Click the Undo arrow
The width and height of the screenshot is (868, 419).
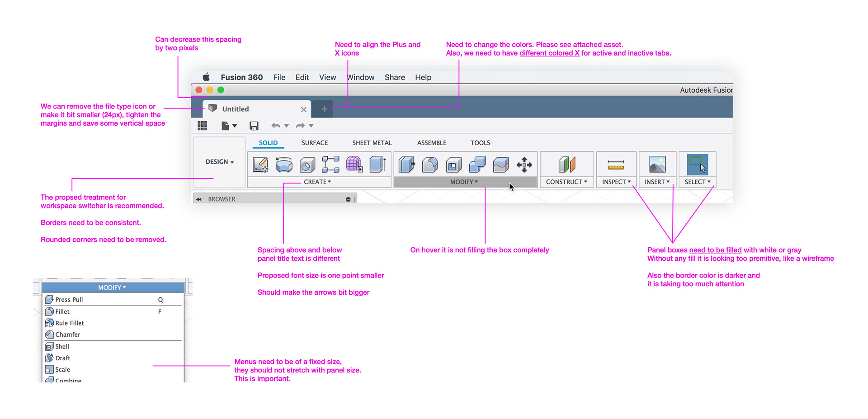276,126
